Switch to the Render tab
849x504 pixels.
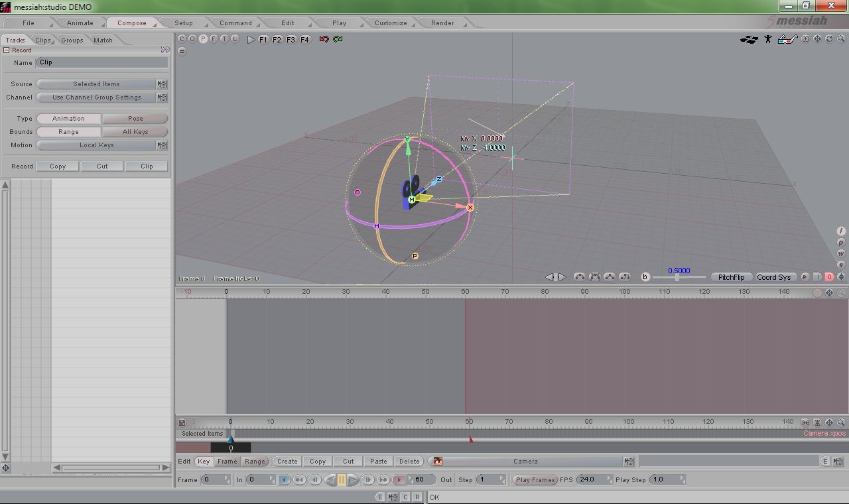pyautogui.click(x=443, y=23)
